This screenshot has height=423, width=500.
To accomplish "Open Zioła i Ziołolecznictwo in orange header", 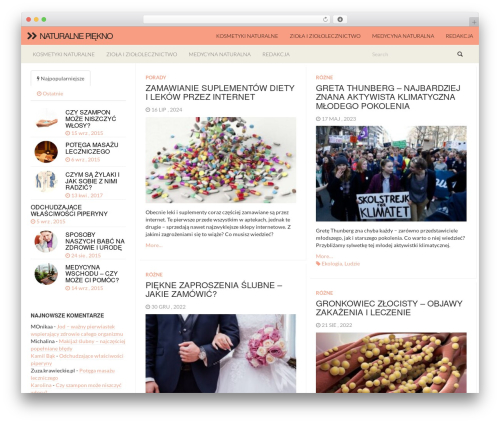I will (325, 36).
